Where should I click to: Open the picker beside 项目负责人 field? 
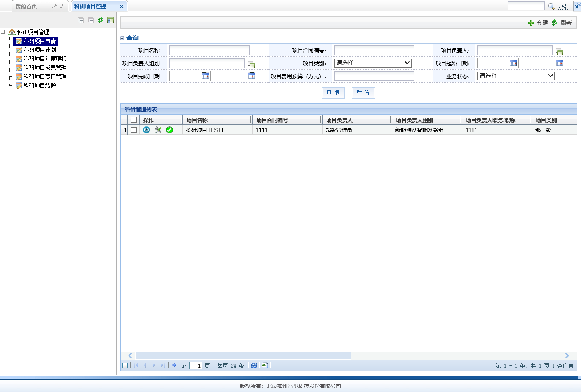[559, 52]
